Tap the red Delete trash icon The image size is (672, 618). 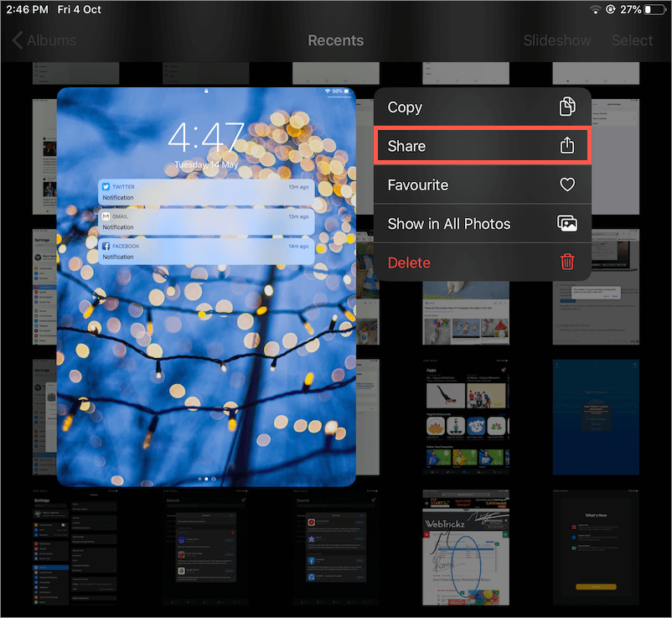click(x=567, y=262)
